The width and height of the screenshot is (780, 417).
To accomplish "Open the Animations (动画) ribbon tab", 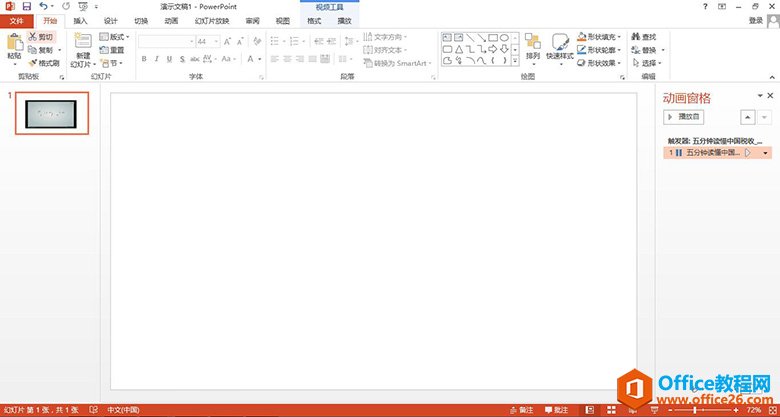I will [x=171, y=20].
